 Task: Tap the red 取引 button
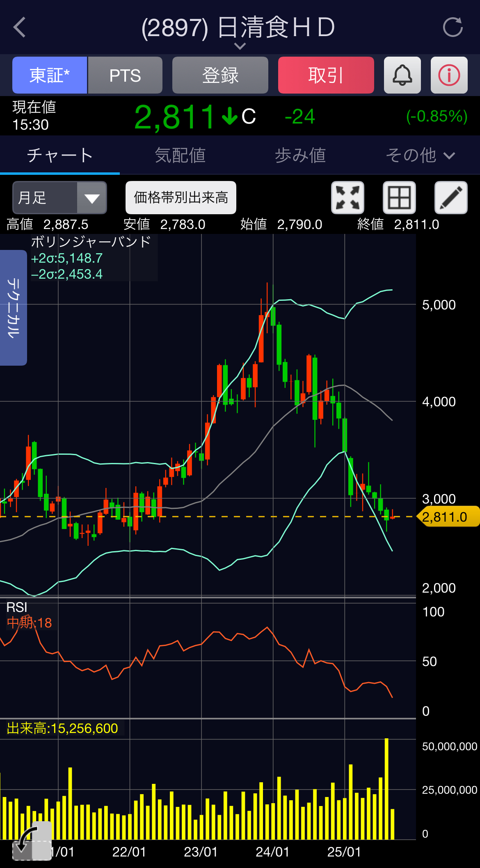click(x=326, y=75)
